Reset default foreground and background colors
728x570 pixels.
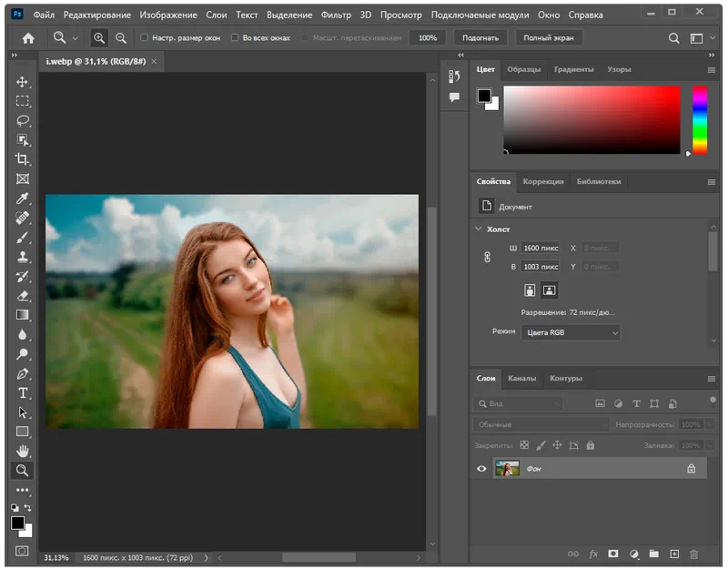point(15,508)
